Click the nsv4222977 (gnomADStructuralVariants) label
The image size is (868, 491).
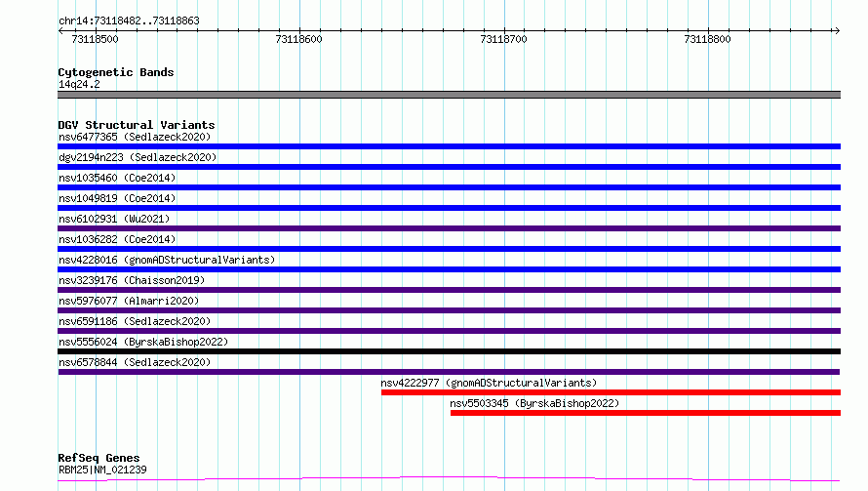click(489, 383)
